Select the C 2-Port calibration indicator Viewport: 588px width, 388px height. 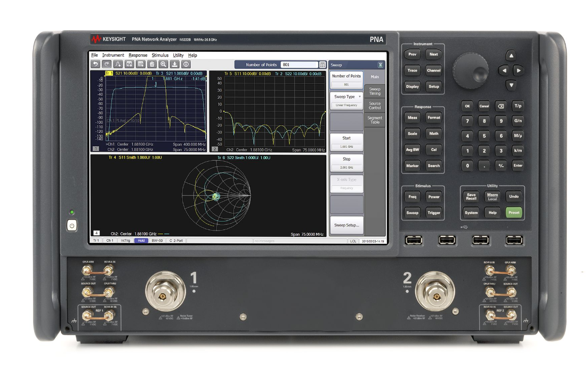[x=176, y=241]
